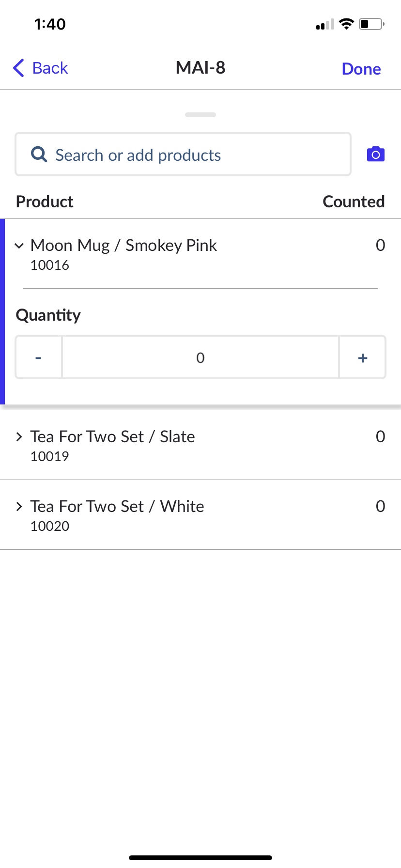
Task: Expand the Tea For Two Set / Slate row
Action: pyautogui.click(x=19, y=437)
